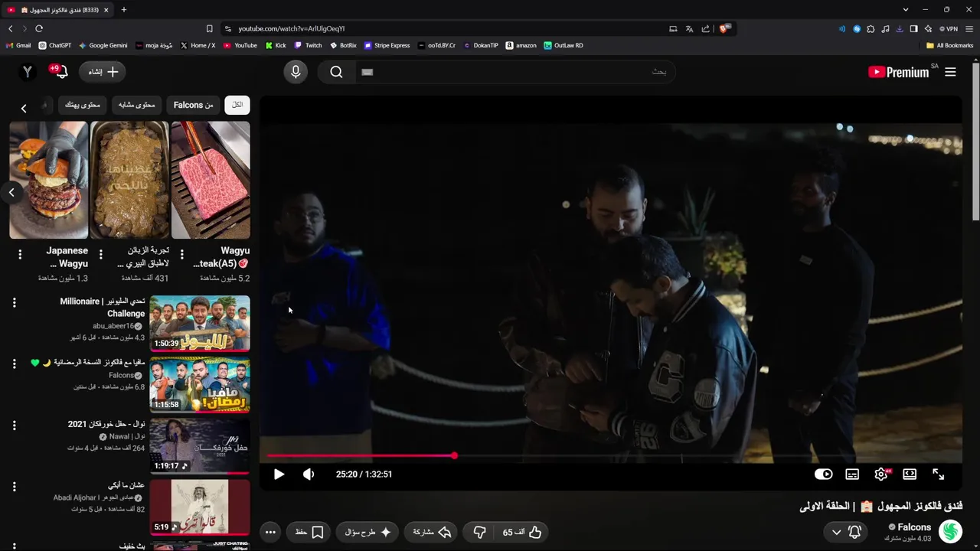980x551 pixels.
Task: Toggle subtitles with the captions icon
Action: click(852, 474)
